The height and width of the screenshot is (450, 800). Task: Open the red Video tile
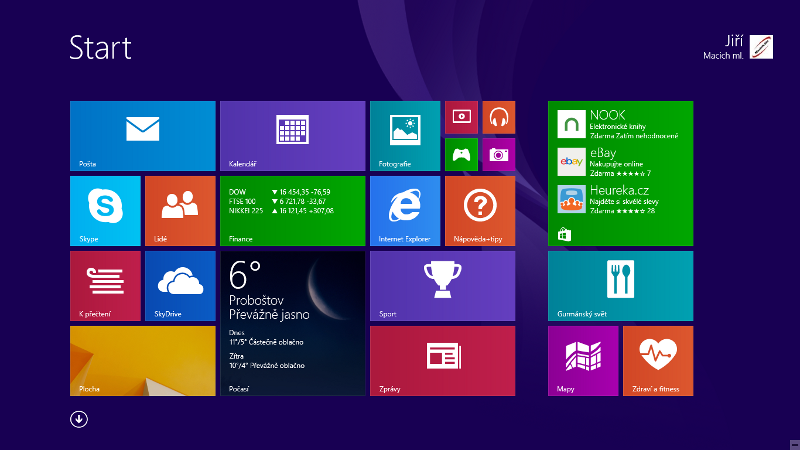coord(461,117)
